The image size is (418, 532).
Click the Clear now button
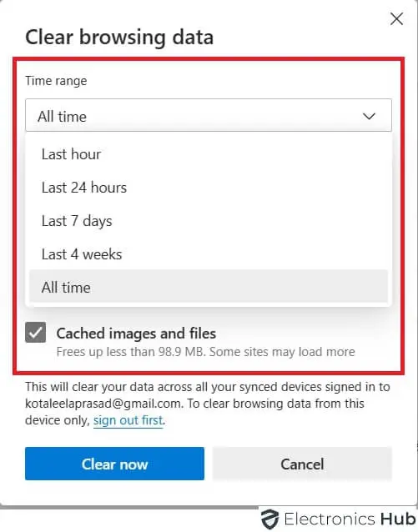pos(114,464)
